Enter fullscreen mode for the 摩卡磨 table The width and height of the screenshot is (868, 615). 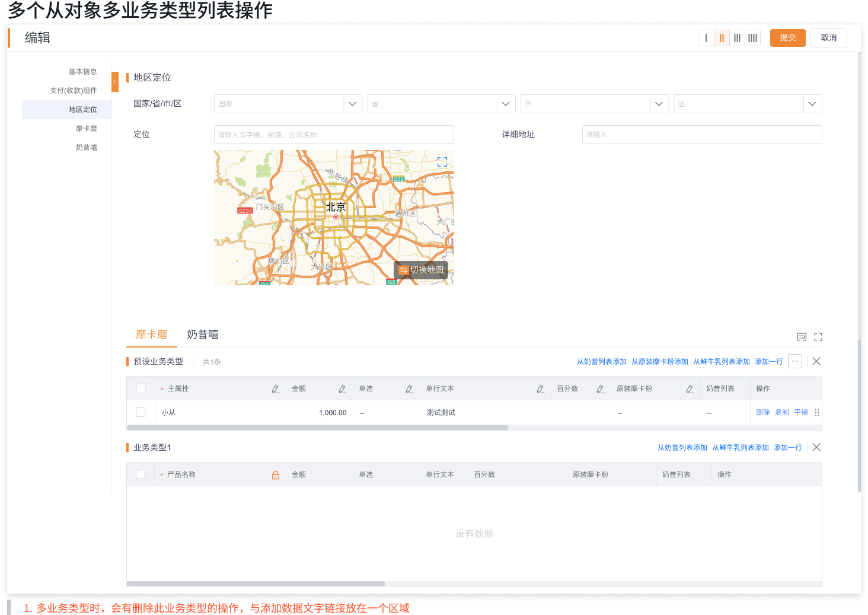tap(818, 336)
